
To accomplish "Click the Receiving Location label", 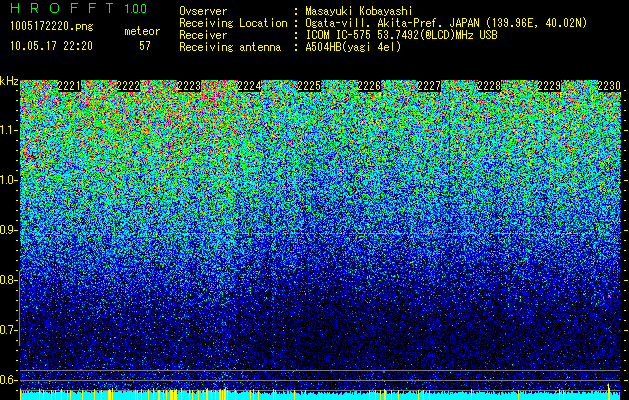I will [x=233, y=23].
